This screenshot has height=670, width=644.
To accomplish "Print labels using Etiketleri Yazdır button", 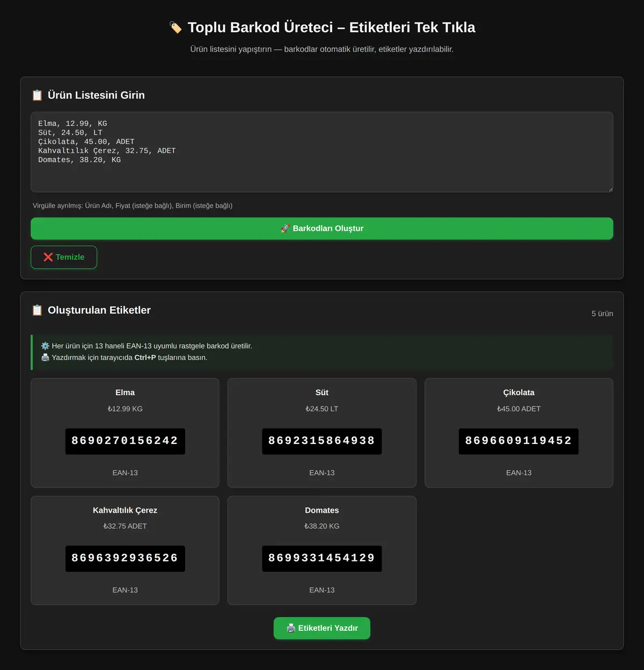I will pos(322,628).
